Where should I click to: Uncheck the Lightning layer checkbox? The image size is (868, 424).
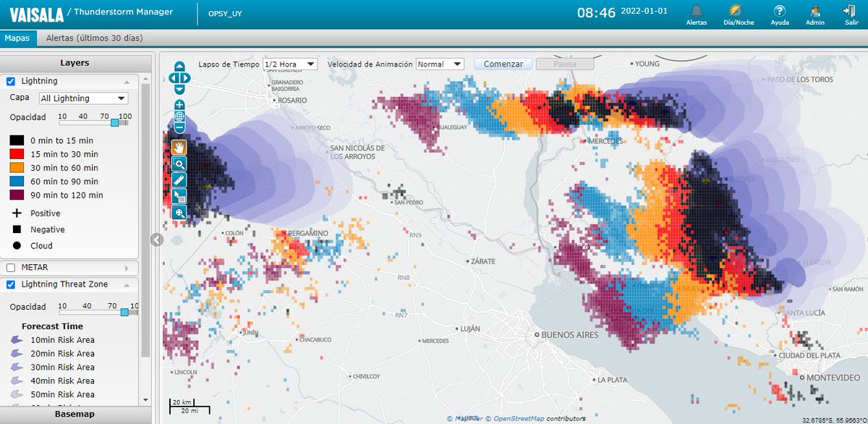tap(12, 82)
